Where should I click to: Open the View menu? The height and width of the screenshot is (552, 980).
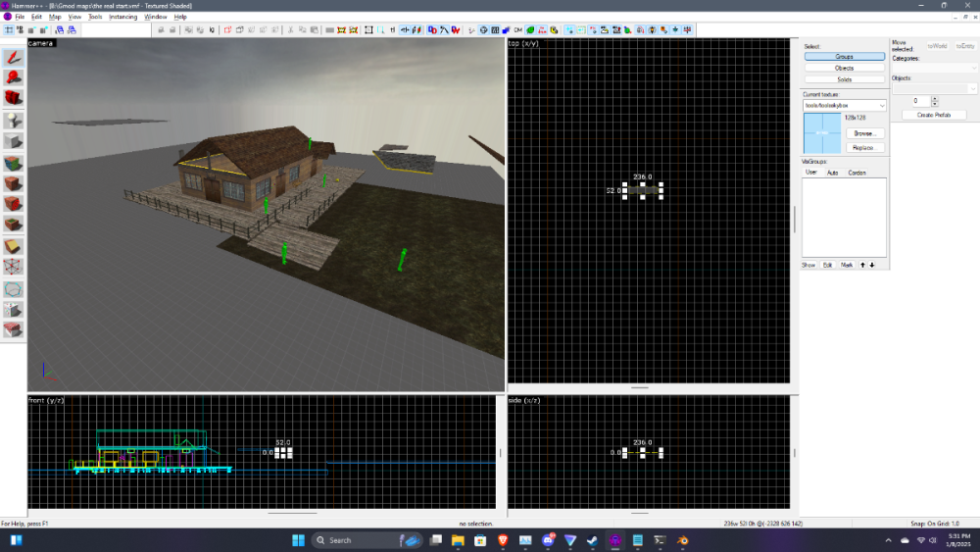[x=74, y=17]
